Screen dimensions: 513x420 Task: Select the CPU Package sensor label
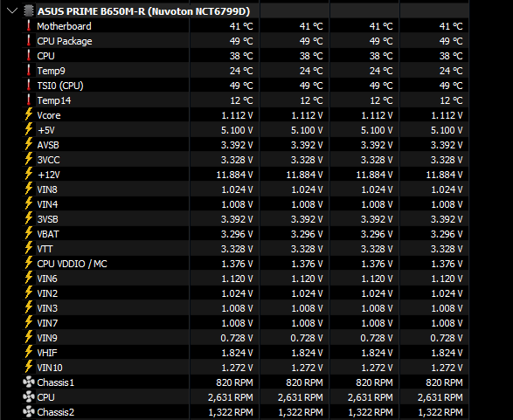tap(65, 41)
